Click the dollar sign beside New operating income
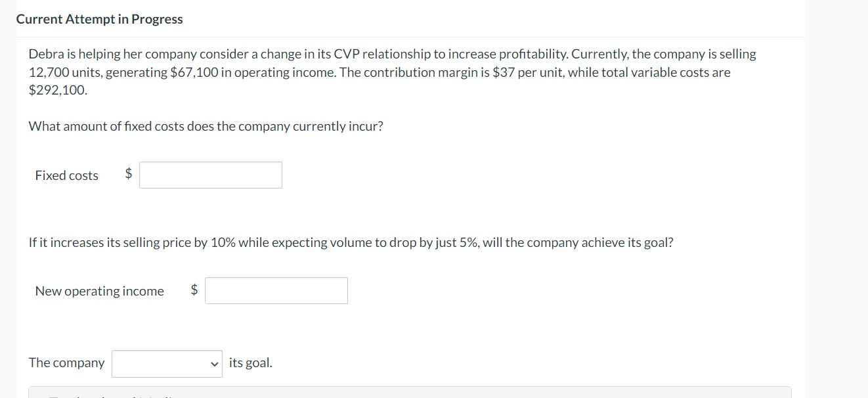Image resolution: width=868 pixels, height=398 pixels. (x=194, y=290)
